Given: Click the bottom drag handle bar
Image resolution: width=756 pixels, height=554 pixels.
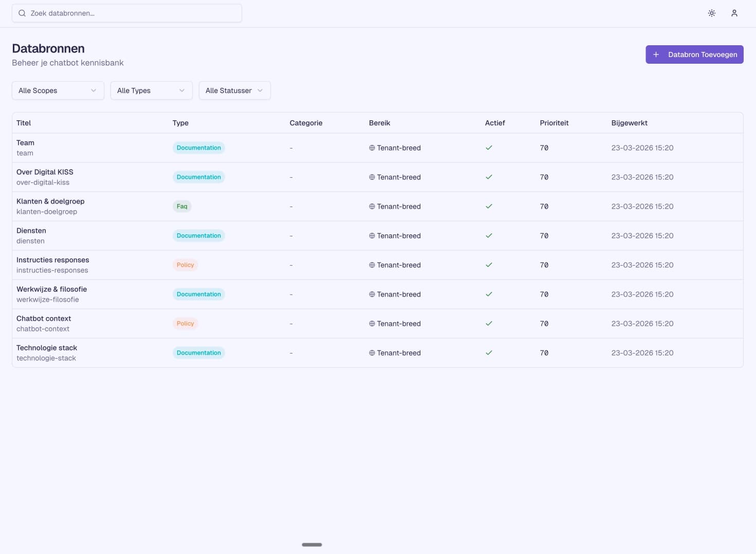Looking at the screenshot, I should [x=312, y=545].
